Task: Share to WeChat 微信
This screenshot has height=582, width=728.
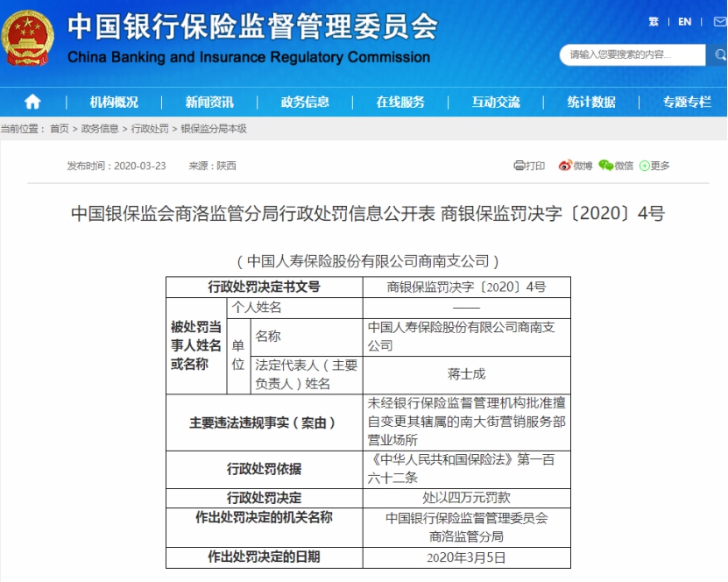Action: pos(616,166)
